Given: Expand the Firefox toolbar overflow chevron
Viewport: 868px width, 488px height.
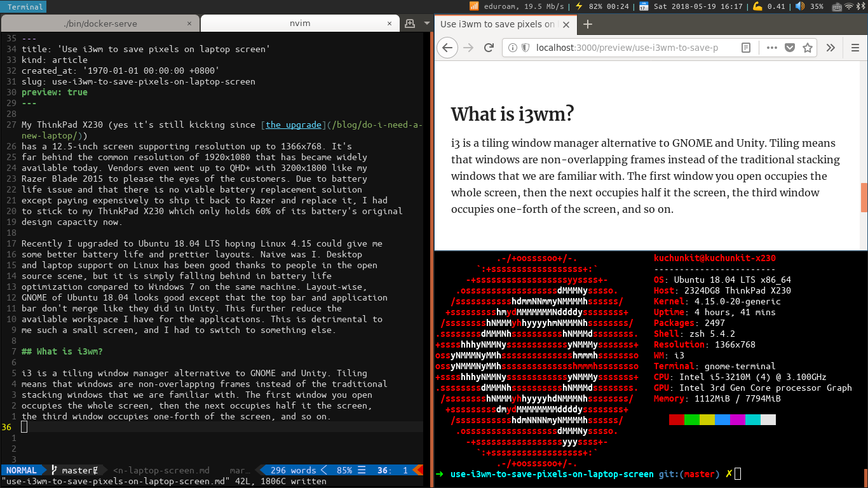Looking at the screenshot, I should pyautogui.click(x=830, y=48).
